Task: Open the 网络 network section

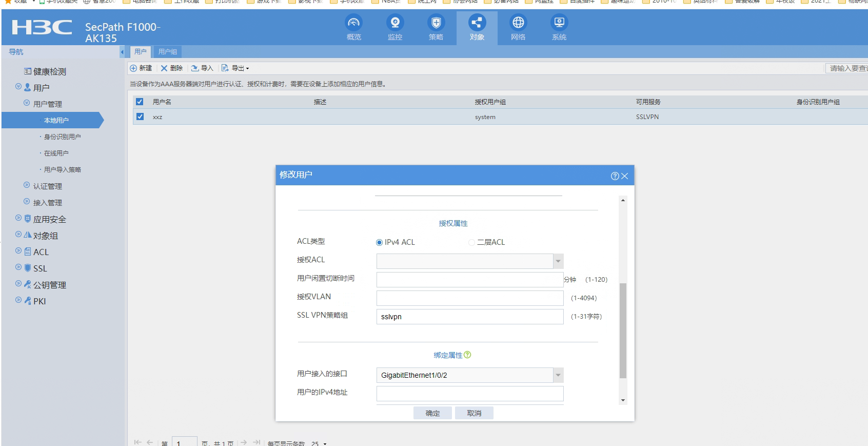Action: pos(518,28)
